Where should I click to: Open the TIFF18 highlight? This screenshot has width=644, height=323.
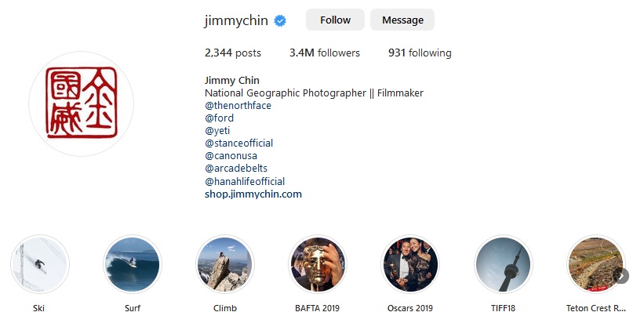(503, 264)
